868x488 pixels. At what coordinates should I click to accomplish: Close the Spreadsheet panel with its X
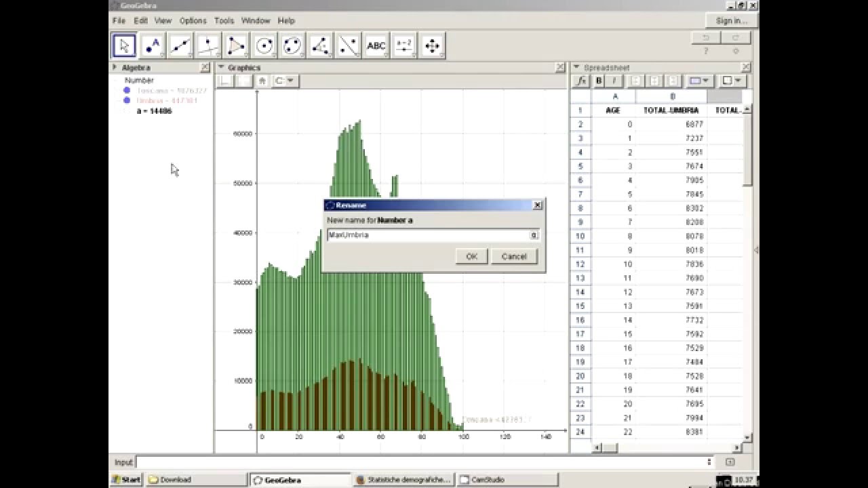746,68
